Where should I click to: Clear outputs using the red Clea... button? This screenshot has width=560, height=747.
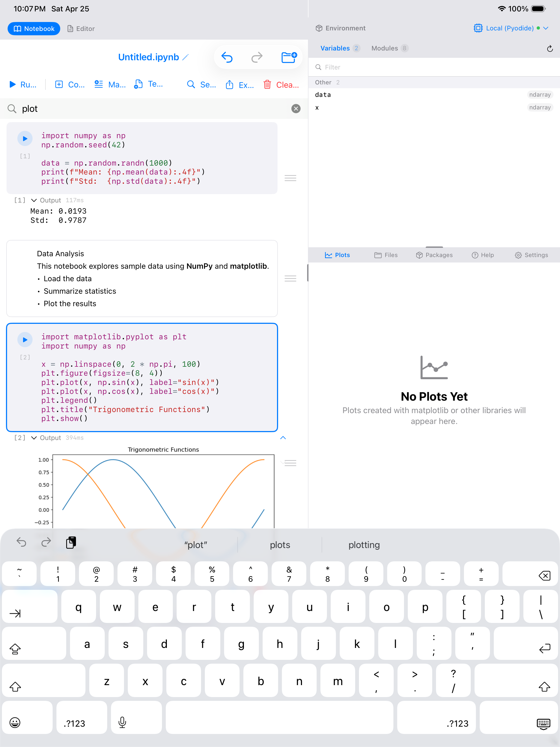coord(281,84)
